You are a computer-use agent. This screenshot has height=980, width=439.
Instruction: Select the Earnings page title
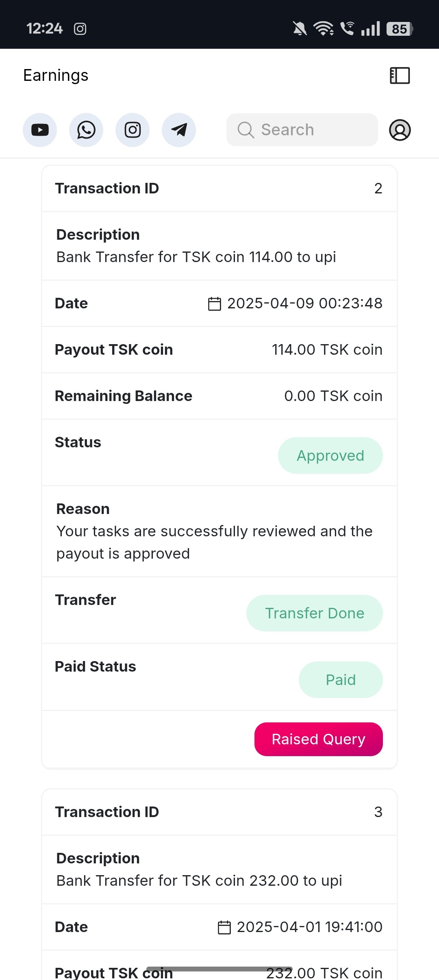tap(56, 76)
